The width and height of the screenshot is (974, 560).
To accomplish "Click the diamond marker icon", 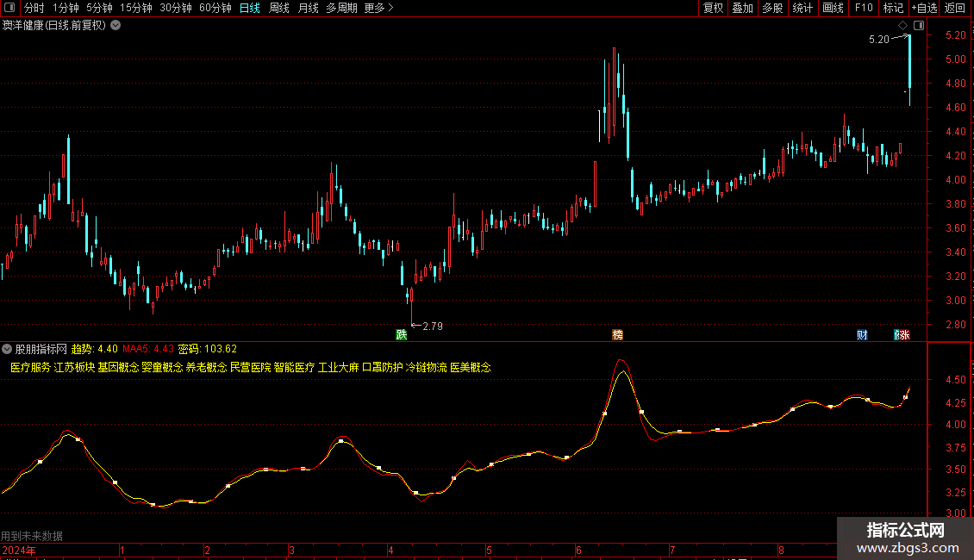I will click(x=903, y=26).
